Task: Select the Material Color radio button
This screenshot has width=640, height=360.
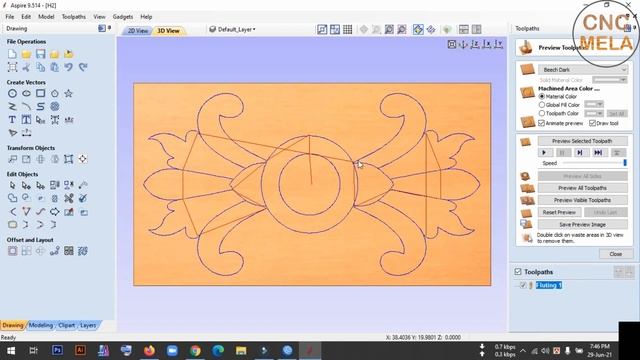Action: tap(542, 97)
